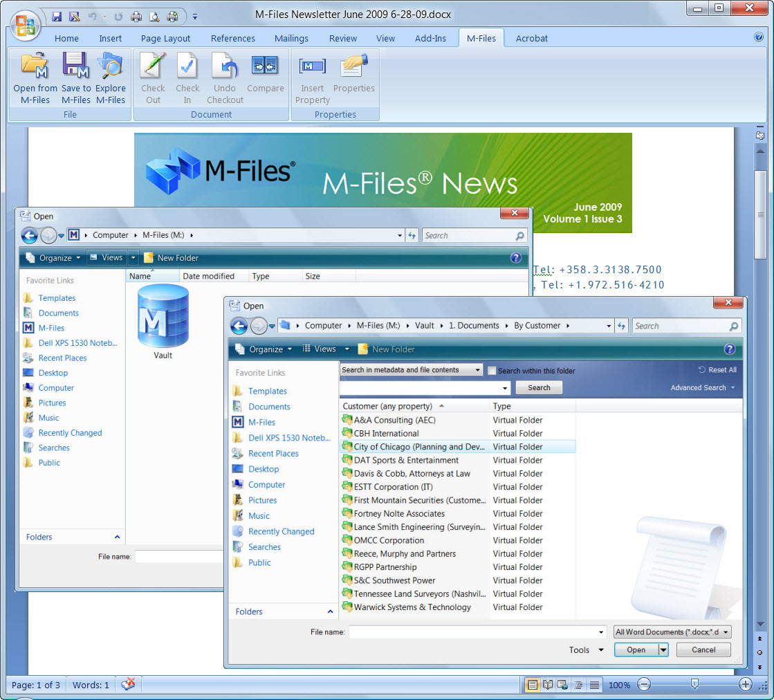Click the Open from M-Files ribbon icon
Image resolution: width=774 pixels, height=700 pixels.
(x=35, y=66)
